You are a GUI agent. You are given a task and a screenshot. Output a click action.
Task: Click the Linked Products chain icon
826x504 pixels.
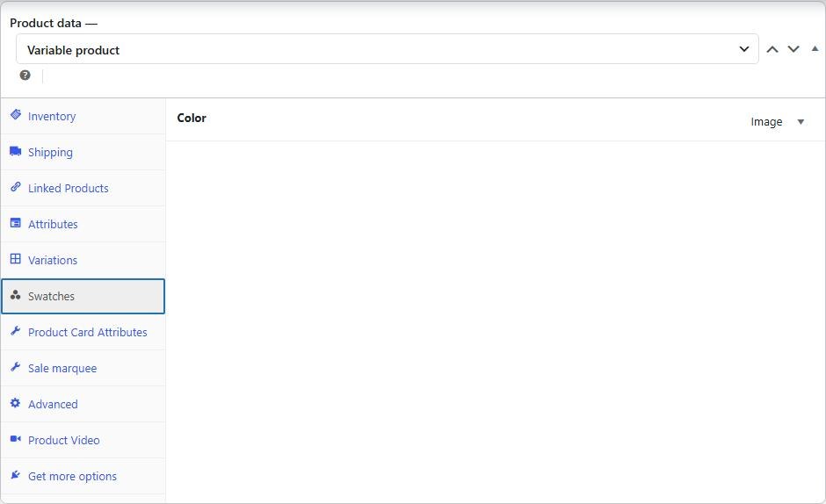(x=16, y=187)
